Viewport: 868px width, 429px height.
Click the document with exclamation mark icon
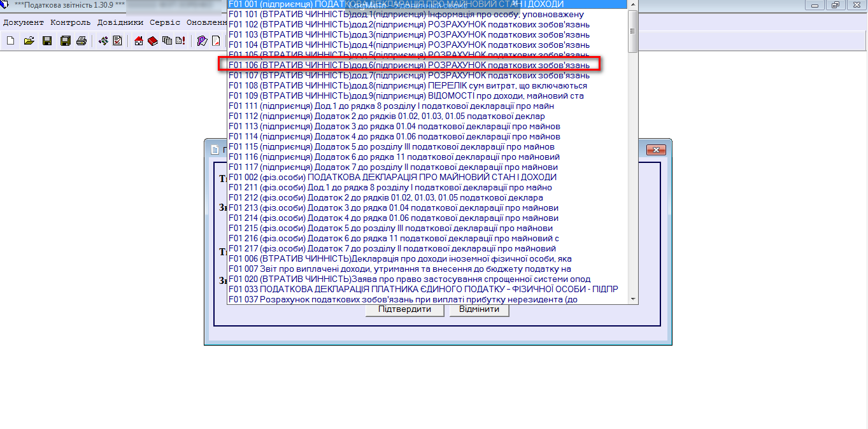[181, 41]
